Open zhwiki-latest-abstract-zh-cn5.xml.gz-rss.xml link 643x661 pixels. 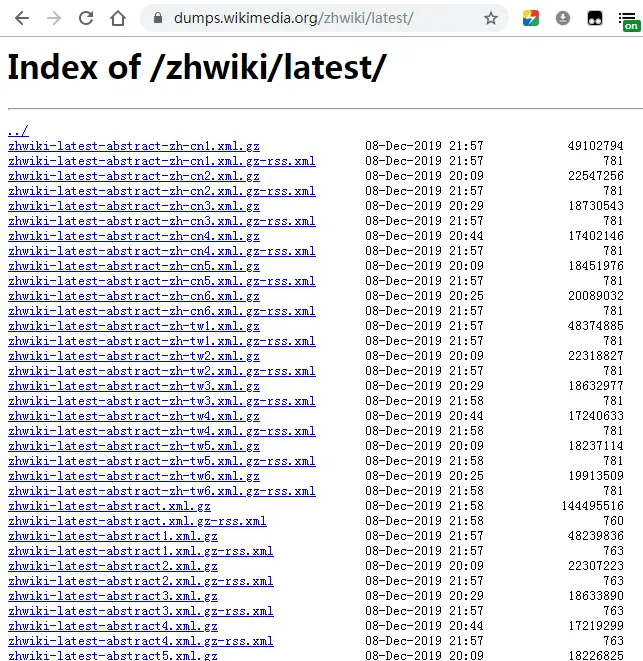coord(161,281)
